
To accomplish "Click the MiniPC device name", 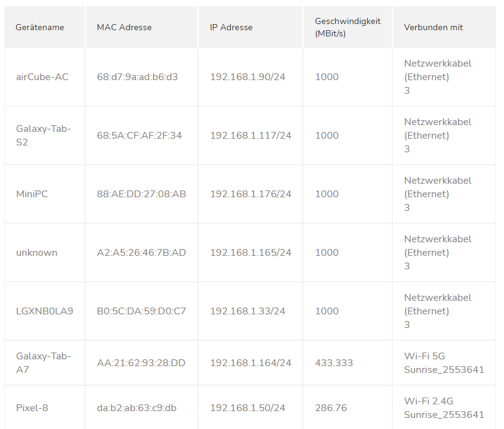I will point(32,194).
